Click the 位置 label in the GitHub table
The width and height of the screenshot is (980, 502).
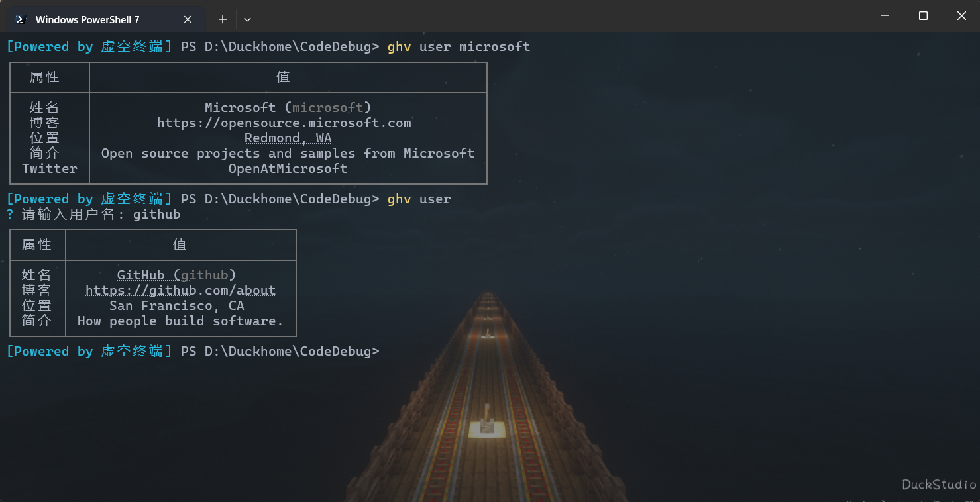36,305
